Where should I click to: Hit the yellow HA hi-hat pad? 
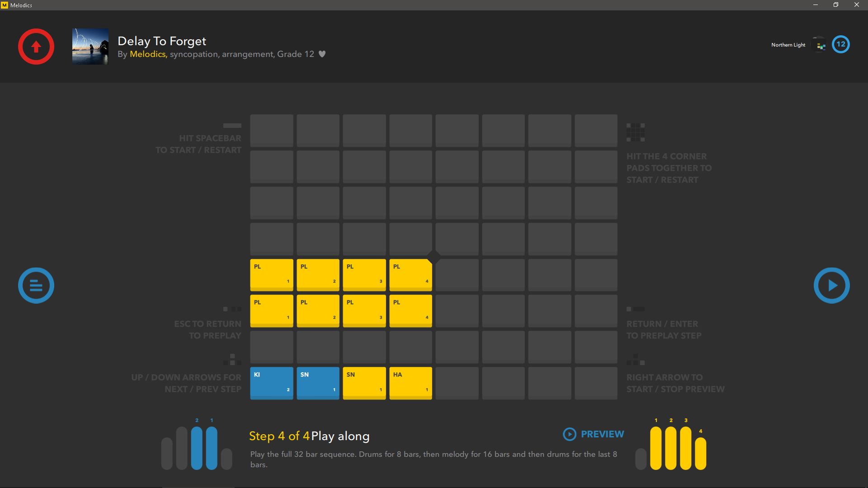[x=410, y=383]
